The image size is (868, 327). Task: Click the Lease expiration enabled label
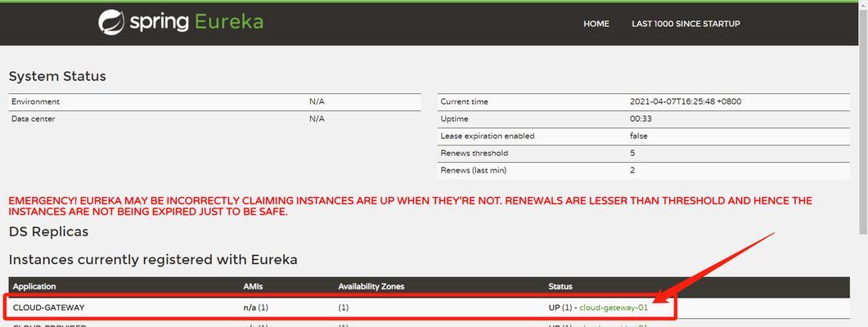[488, 136]
